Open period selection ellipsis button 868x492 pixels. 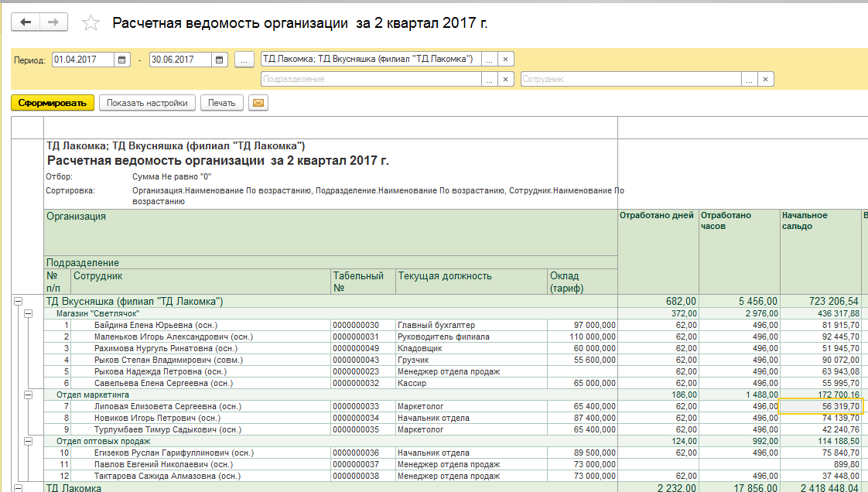tap(244, 60)
